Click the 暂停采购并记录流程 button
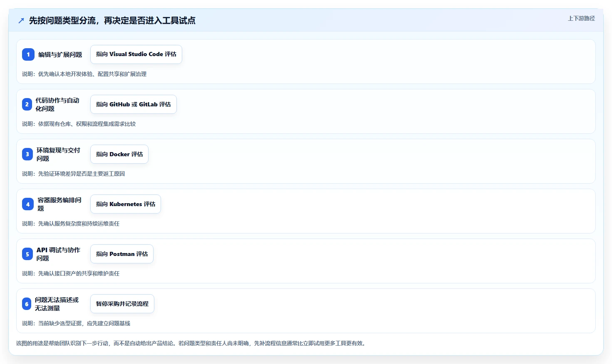Screen dimensions: 612x364 click(x=122, y=304)
